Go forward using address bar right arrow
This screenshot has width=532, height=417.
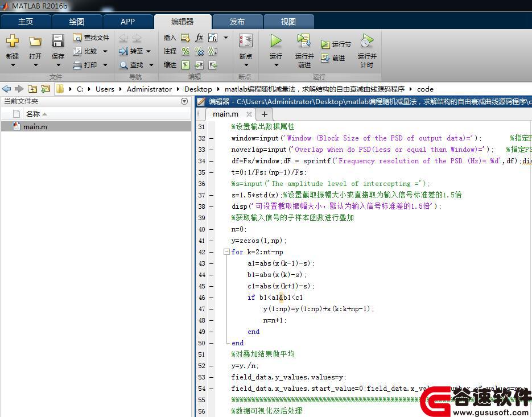click(19, 89)
